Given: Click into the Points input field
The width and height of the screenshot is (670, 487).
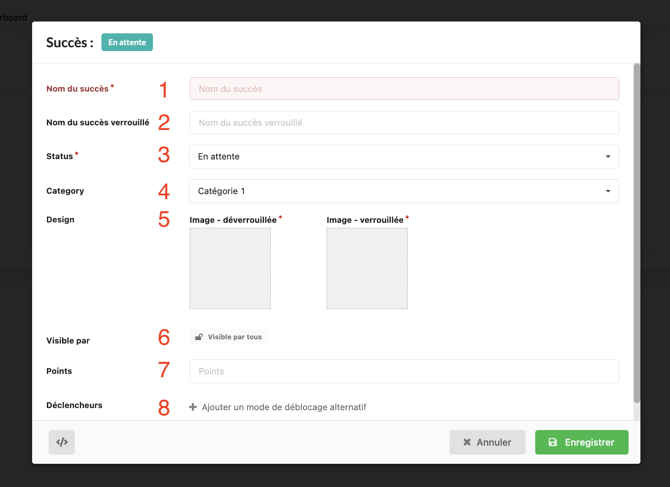Looking at the screenshot, I should (403, 371).
